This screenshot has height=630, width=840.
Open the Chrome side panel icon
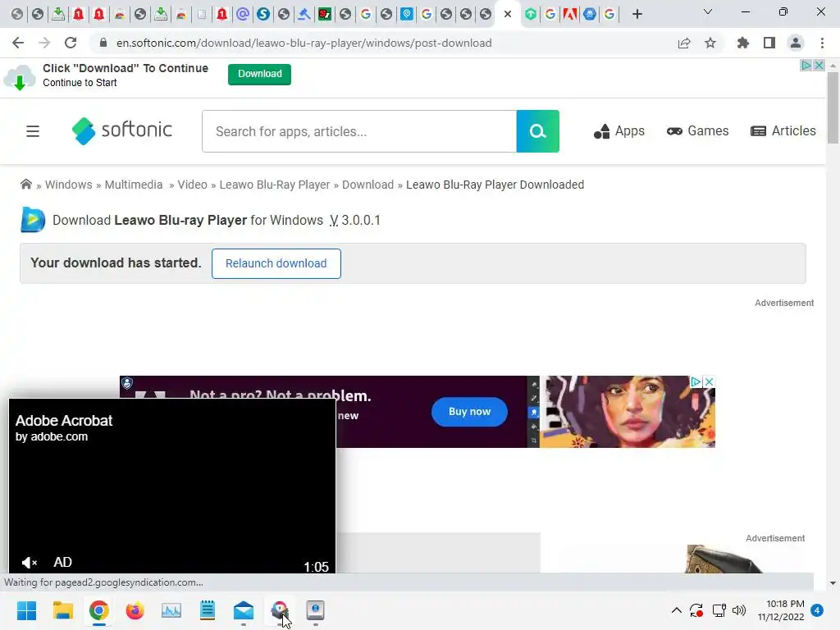pos(769,43)
